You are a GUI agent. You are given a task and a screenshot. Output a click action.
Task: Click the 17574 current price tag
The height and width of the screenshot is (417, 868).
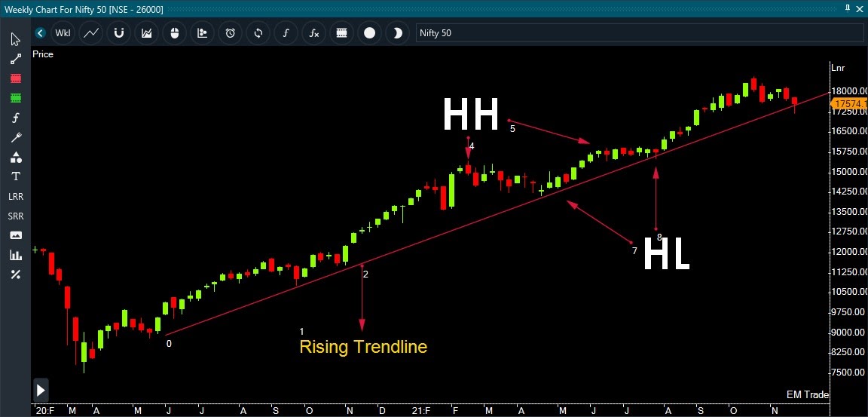[x=848, y=103]
